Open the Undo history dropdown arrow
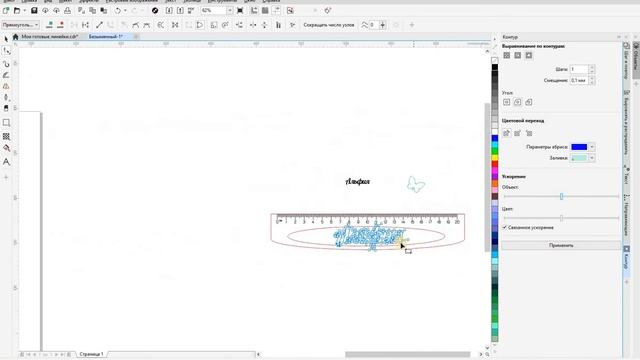This screenshot has width=640, height=360. pos(125,11)
